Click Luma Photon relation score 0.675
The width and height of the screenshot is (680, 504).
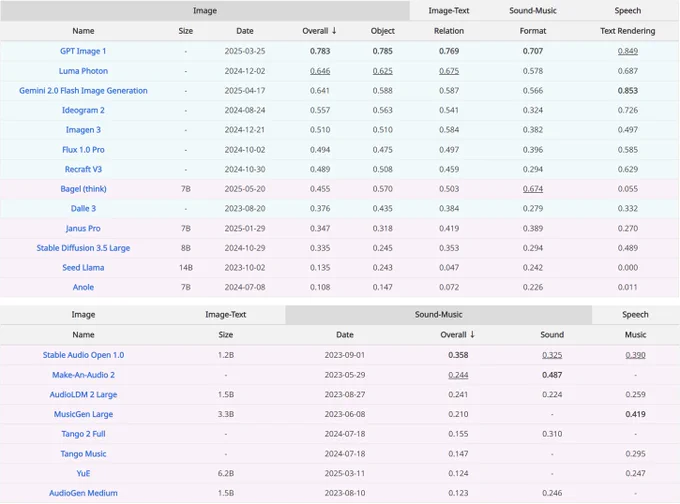tap(449, 71)
